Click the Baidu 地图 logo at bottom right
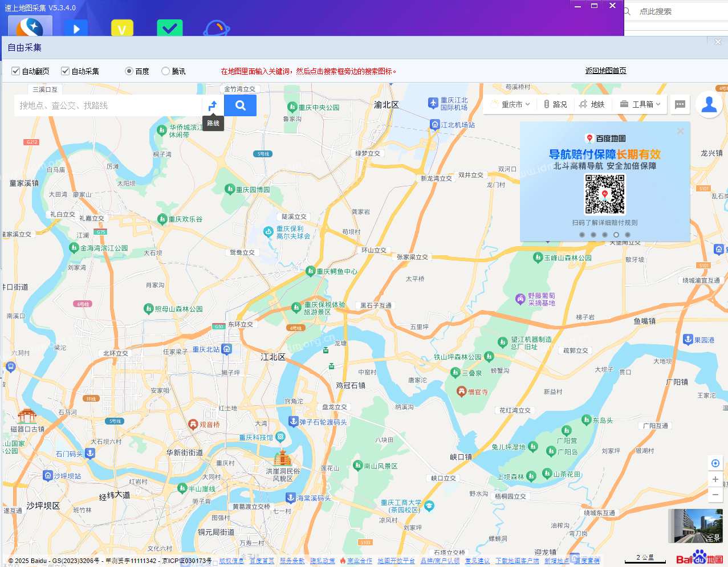 point(699,558)
